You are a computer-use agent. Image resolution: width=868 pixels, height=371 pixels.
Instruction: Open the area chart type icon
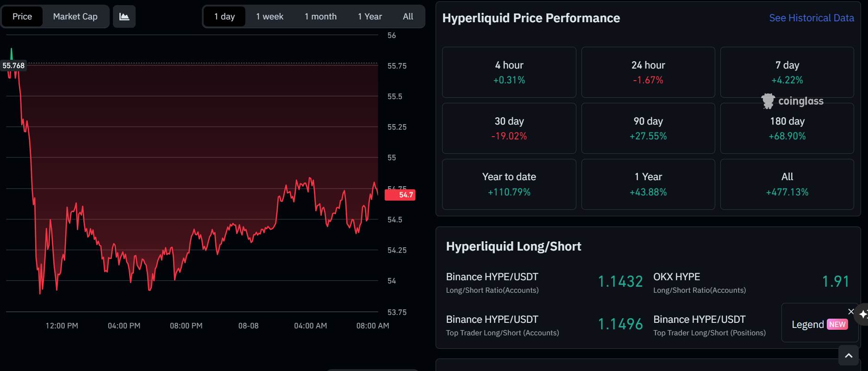(x=124, y=17)
